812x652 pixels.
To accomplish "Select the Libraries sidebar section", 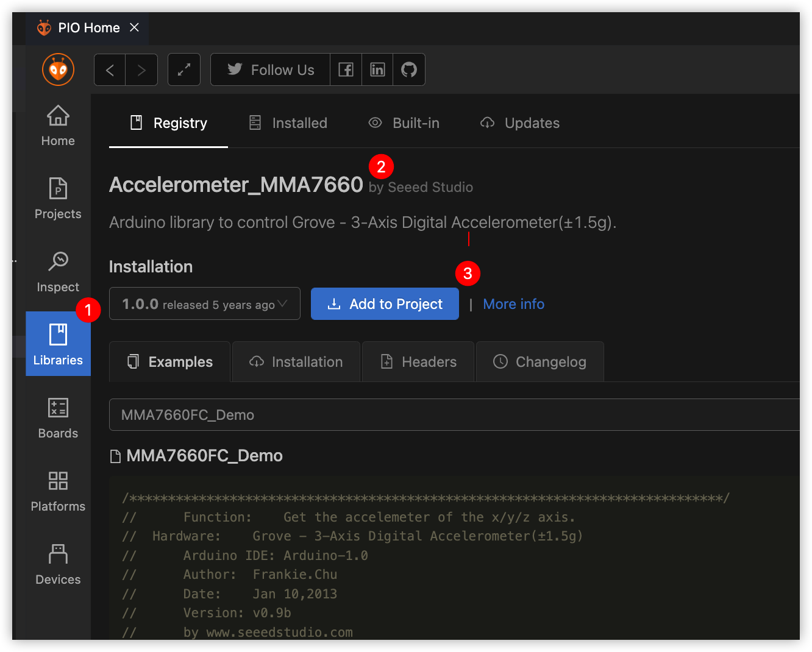I will pos(58,344).
